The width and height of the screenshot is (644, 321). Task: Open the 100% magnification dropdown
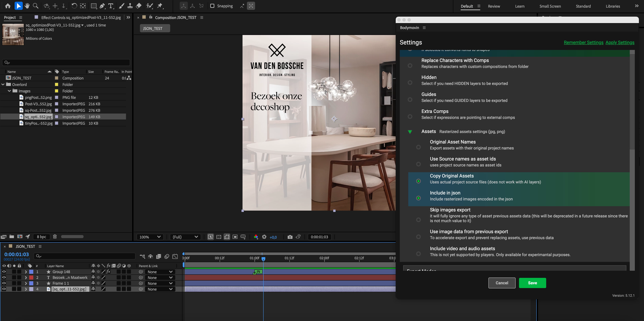pos(150,237)
